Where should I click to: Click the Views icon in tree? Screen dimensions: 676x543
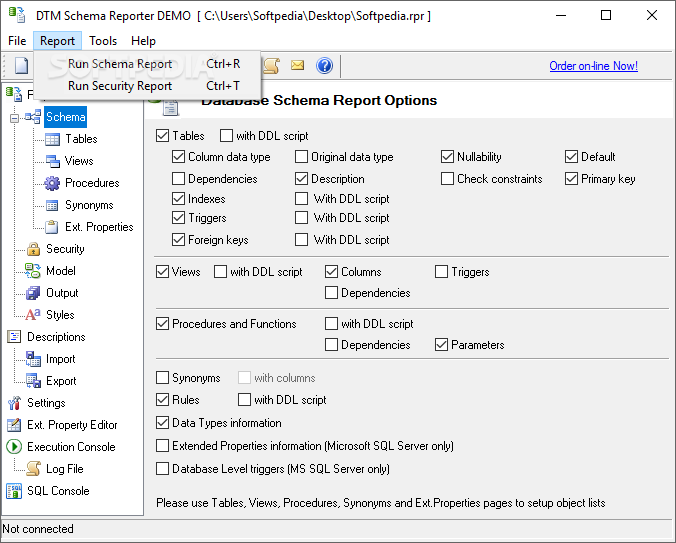53,161
